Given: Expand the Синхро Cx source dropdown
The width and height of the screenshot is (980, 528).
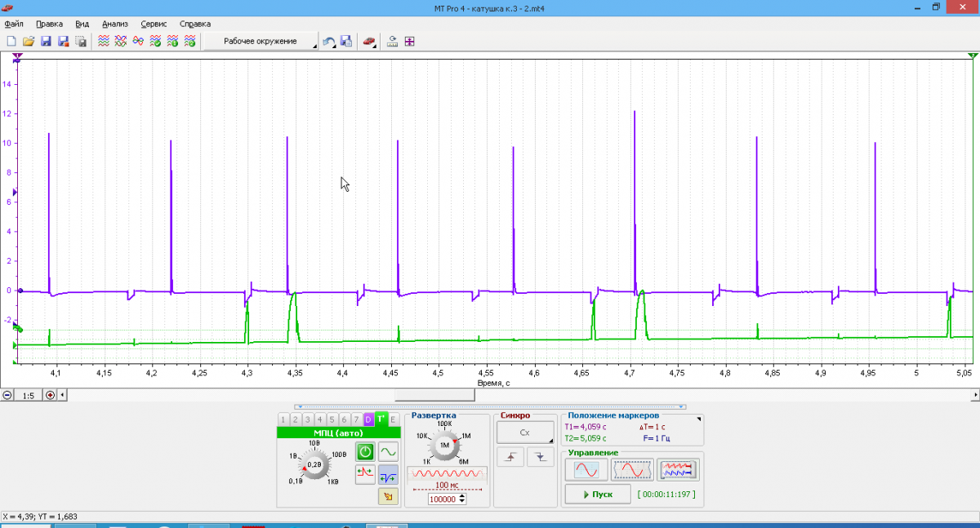Looking at the screenshot, I should 525,433.
